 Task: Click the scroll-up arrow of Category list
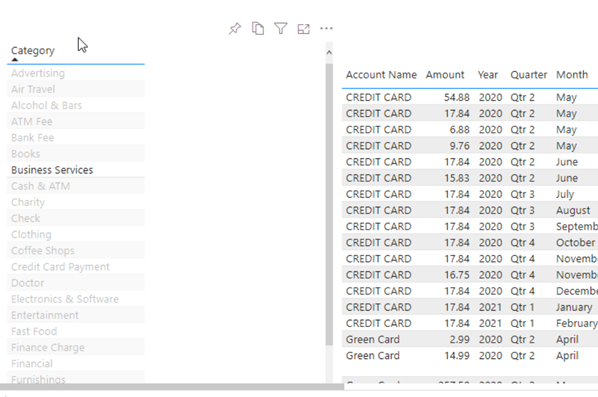pyautogui.click(x=329, y=53)
